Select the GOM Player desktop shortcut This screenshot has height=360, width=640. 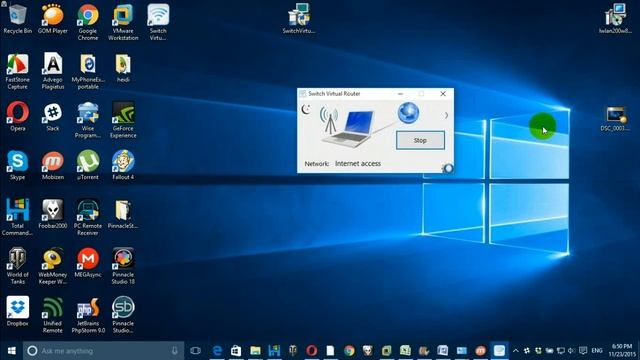point(53,19)
